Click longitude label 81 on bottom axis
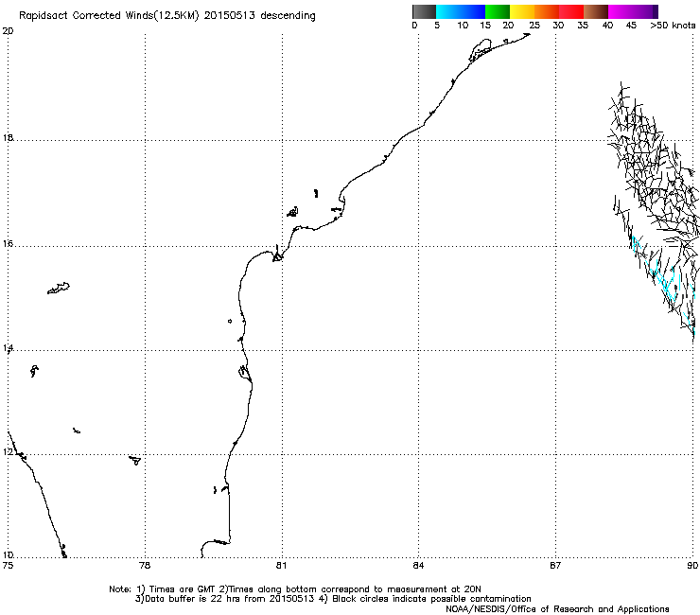The height and width of the screenshot is (615, 700). coord(281,566)
